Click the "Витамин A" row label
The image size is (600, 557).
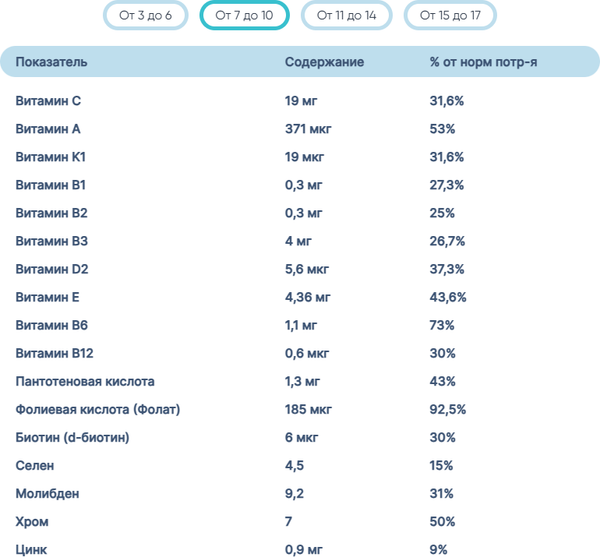click(49, 129)
